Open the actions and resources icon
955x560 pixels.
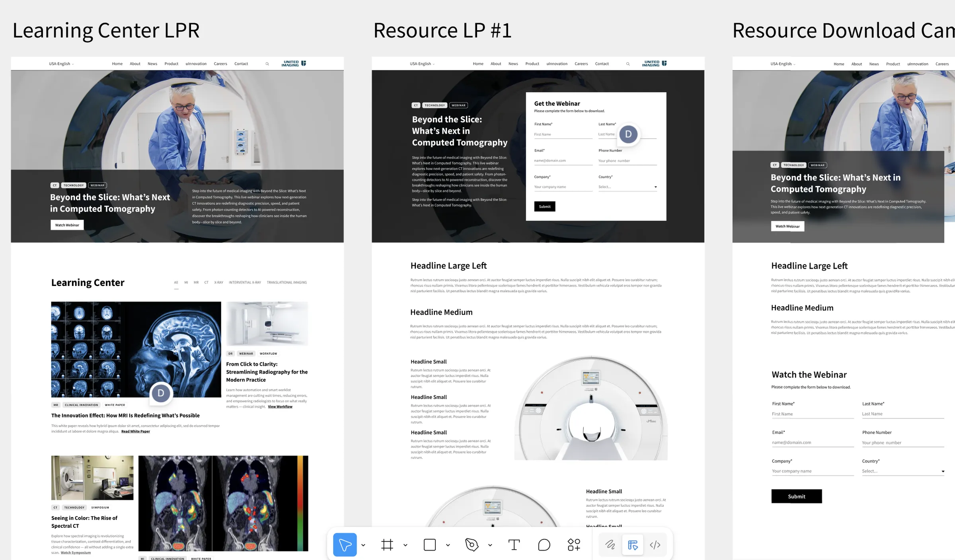(574, 544)
